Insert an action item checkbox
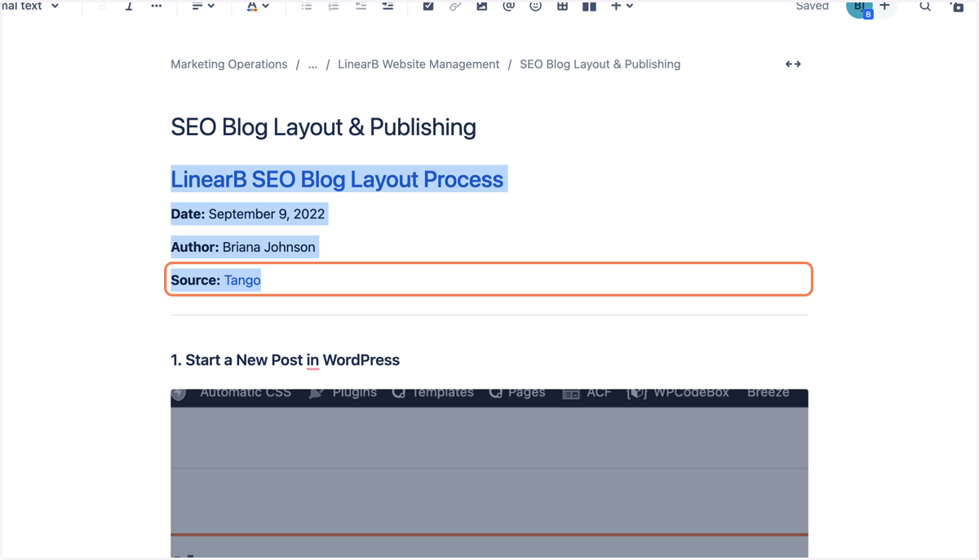The image size is (979, 560). (x=428, y=6)
